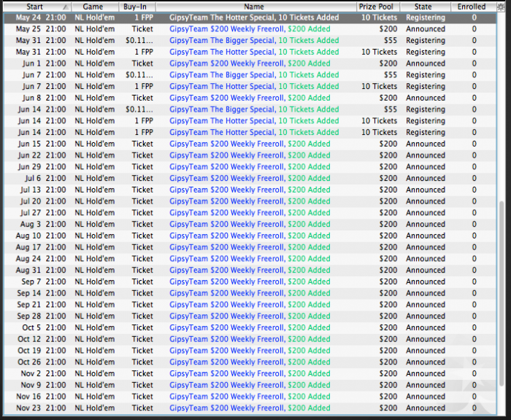
Task: Select the Oct 12 Weekly Freeroll row
Action: tap(250, 339)
